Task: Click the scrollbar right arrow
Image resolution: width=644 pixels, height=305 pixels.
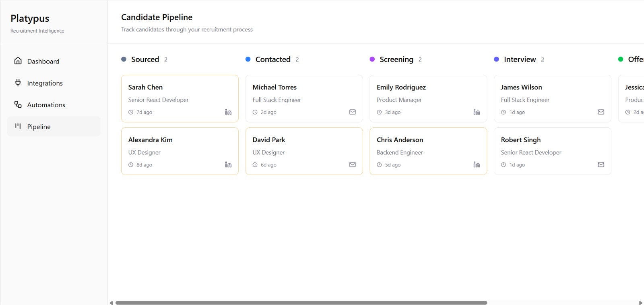Action: 640,303
